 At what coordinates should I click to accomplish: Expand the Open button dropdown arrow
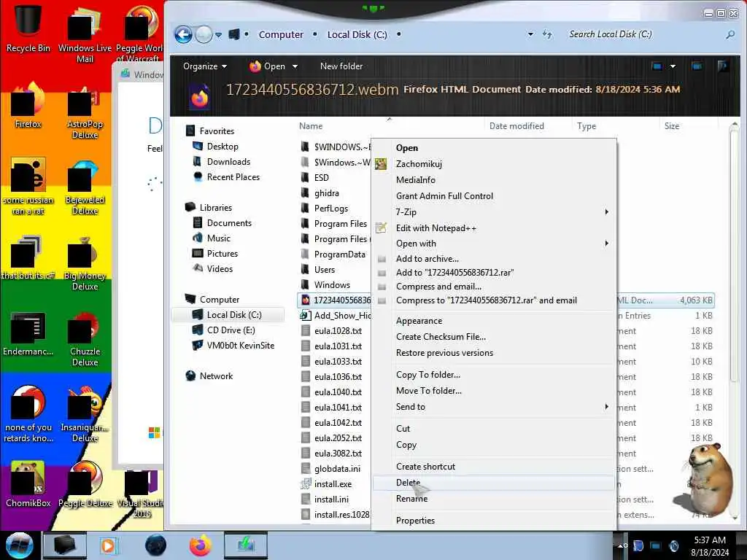tap(295, 66)
